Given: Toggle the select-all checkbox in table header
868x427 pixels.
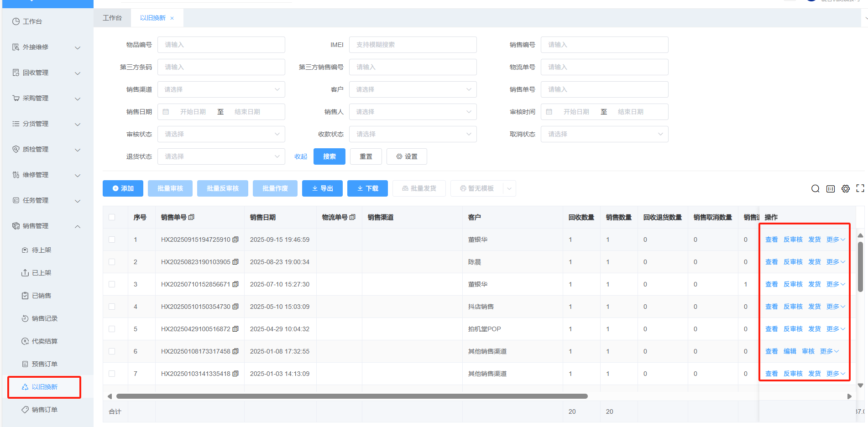Looking at the screenshot, I should click(112, 217).
